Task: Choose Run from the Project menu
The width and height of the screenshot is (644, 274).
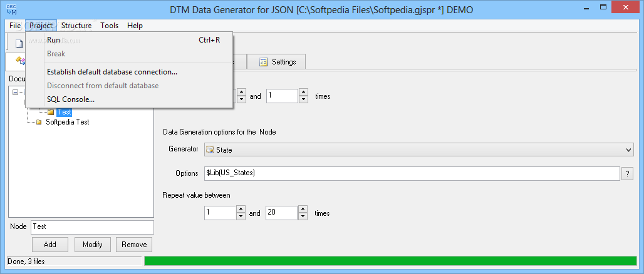Action: (x=130, y=40)
